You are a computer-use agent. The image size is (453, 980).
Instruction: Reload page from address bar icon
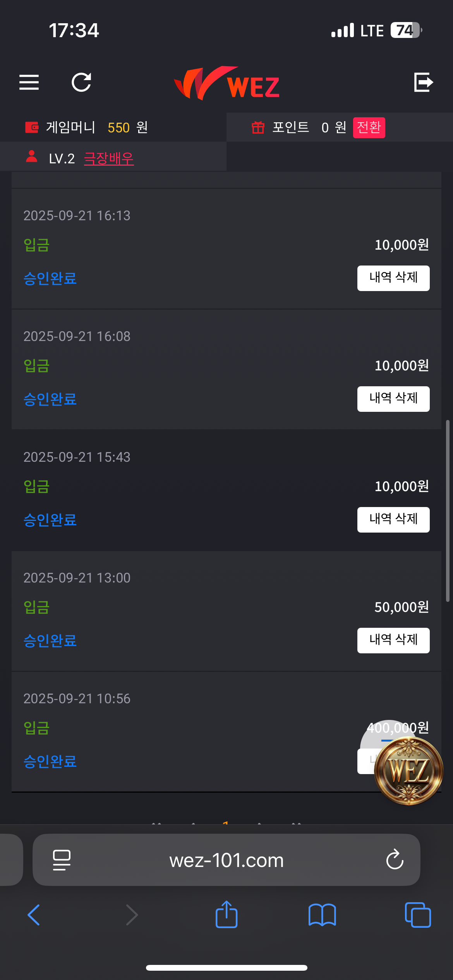click(395, 860)
